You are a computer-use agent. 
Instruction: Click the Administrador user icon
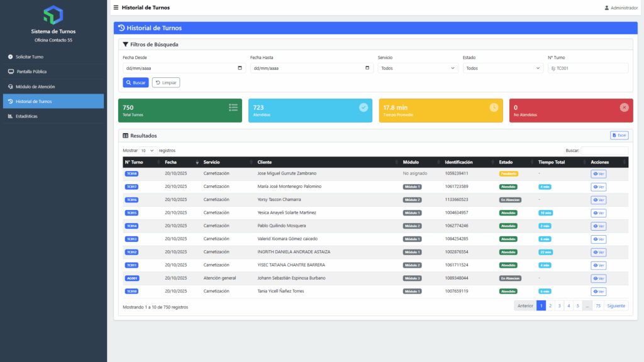tap(606, 8)
